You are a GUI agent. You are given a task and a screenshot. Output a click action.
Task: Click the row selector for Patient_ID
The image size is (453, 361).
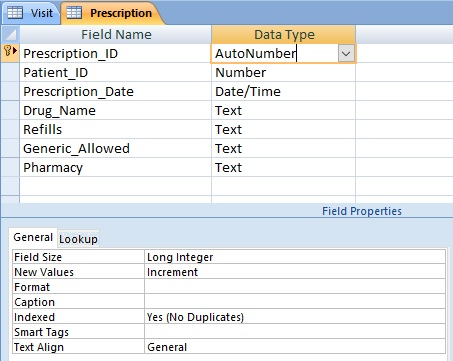(10, 72)
